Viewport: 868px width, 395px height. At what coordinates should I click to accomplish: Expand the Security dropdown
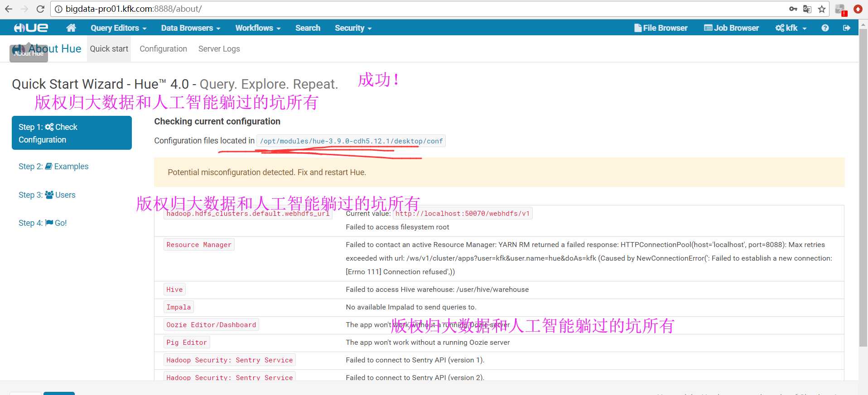click(x=353, y=28)
